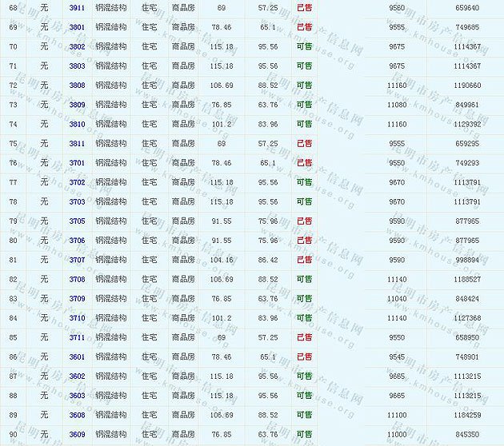Click the room 3801 link
504x446 pixels.
(x=77, y=27)
